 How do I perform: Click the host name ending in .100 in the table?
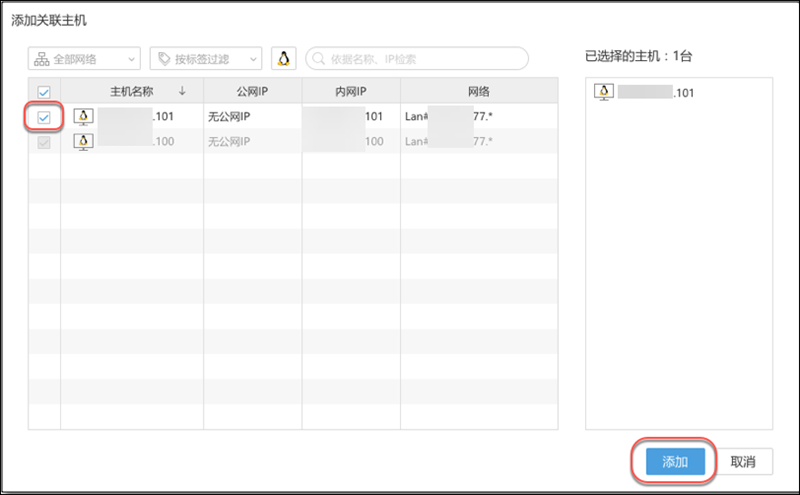coord(136,141)
